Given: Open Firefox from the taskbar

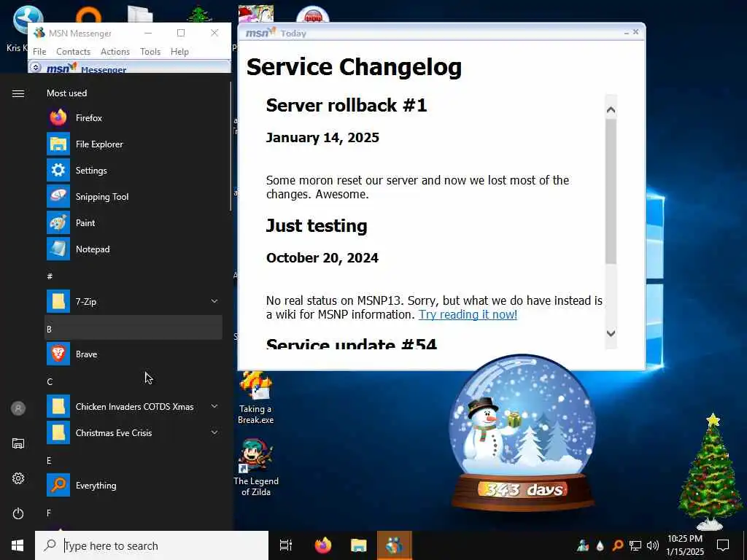Looking at the screenshot, I should click(x=323, y=545).
